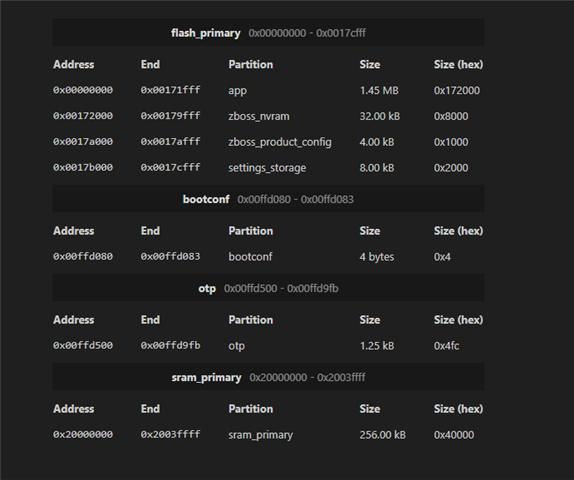Click the Partition column header under flash_primary
This screenshot has height=480, width=574.
251,64
